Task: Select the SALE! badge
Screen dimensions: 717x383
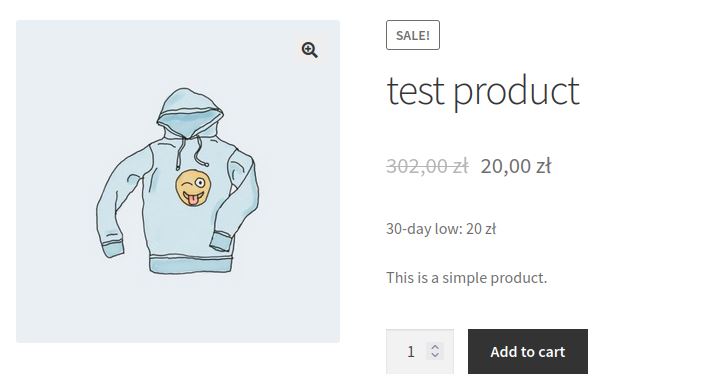Action: pyautogui.click(x=412, y=35)
